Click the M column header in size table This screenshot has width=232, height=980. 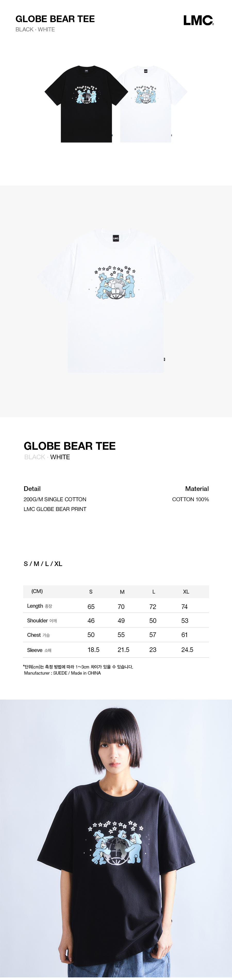(122, 591)
